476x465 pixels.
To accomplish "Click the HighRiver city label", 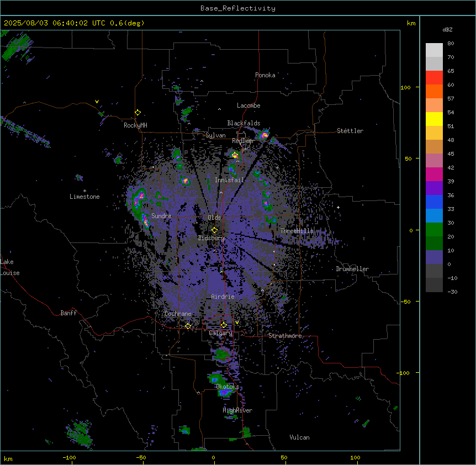I will pyautogui.click(x=237, y=410).
